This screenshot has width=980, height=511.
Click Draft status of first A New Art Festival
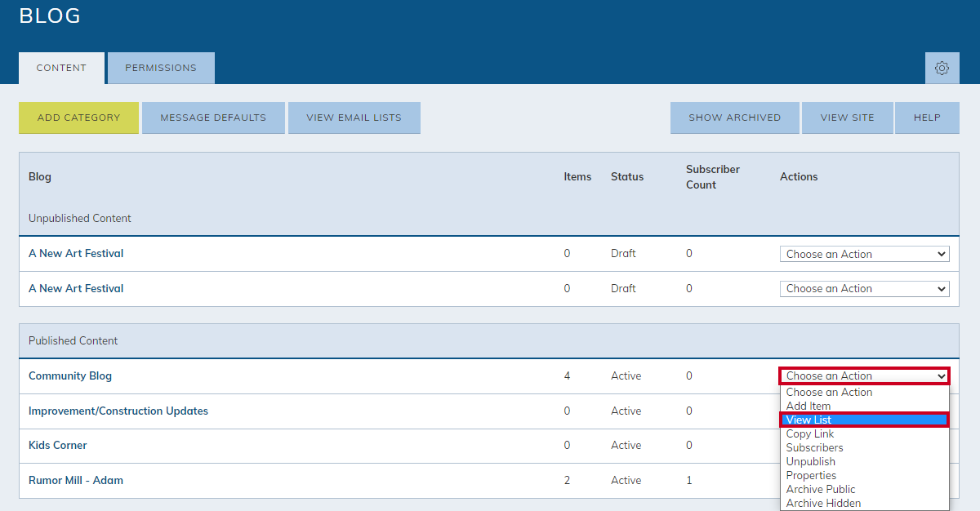coord(623,253)
